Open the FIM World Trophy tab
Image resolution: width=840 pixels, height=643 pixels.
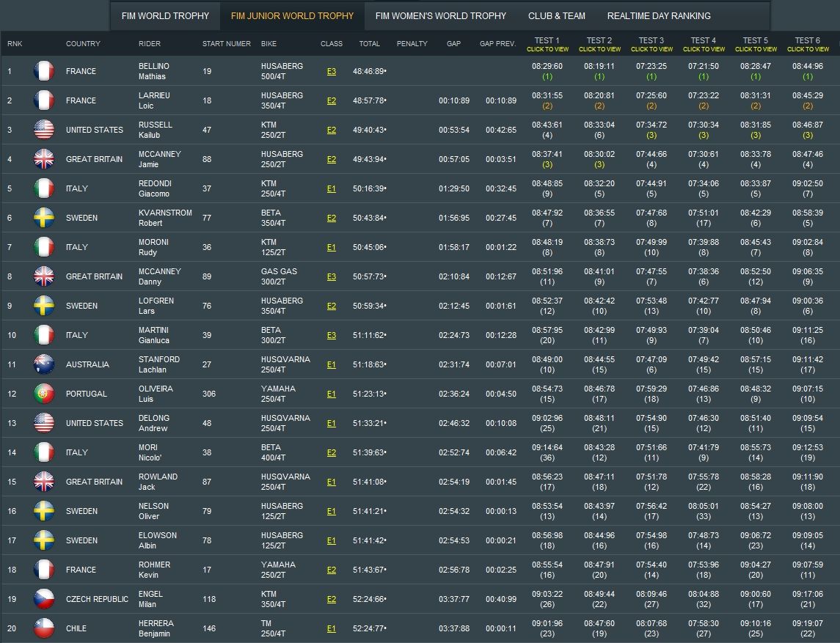pyautogui.click(x=165, y=15)
